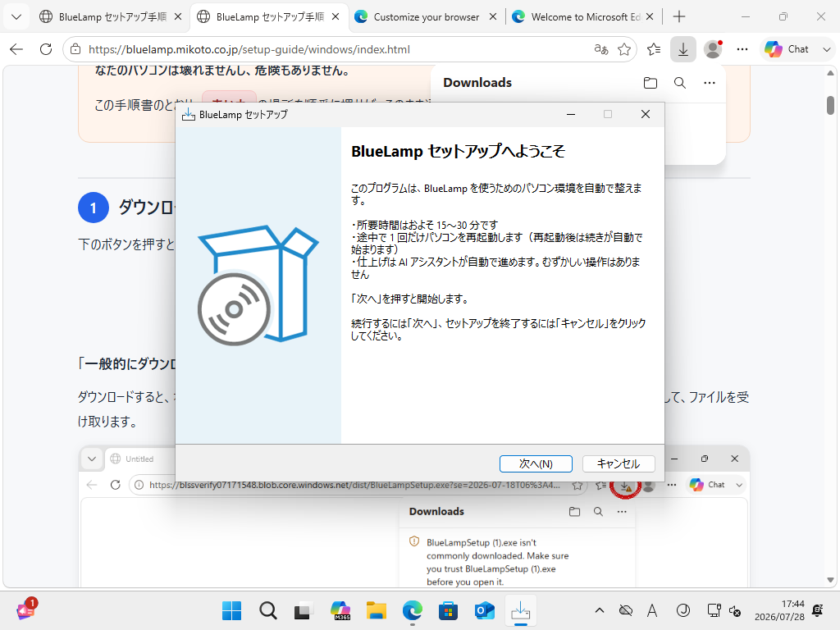Image resolution: width=840 pixels, height=630 pixels.
Task: Open the cloud sync tray icon
Action: click(626, 610)
